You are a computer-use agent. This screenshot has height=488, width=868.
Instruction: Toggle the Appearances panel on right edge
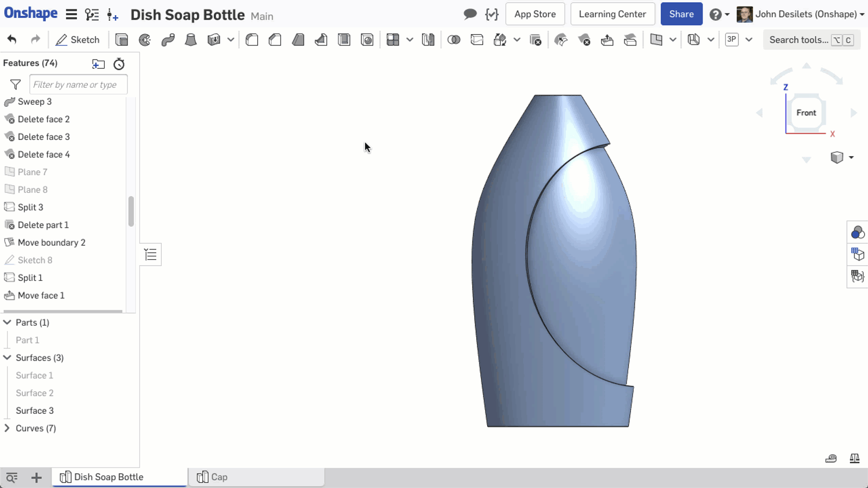(857, 233)
